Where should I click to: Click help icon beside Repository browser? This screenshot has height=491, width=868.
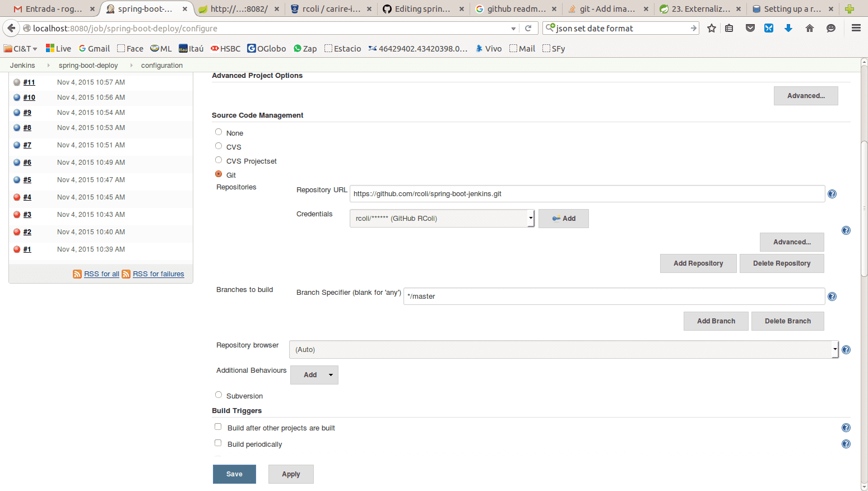[846, 350]
